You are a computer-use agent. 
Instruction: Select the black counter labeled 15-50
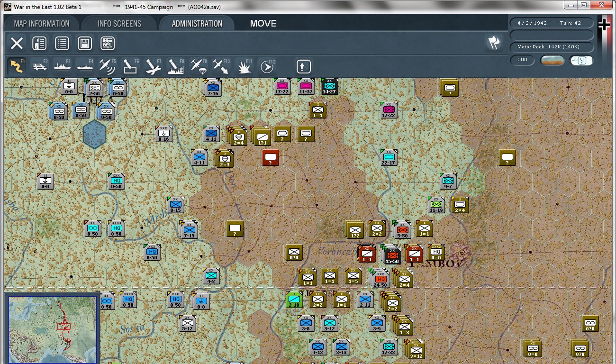[392, 255]
